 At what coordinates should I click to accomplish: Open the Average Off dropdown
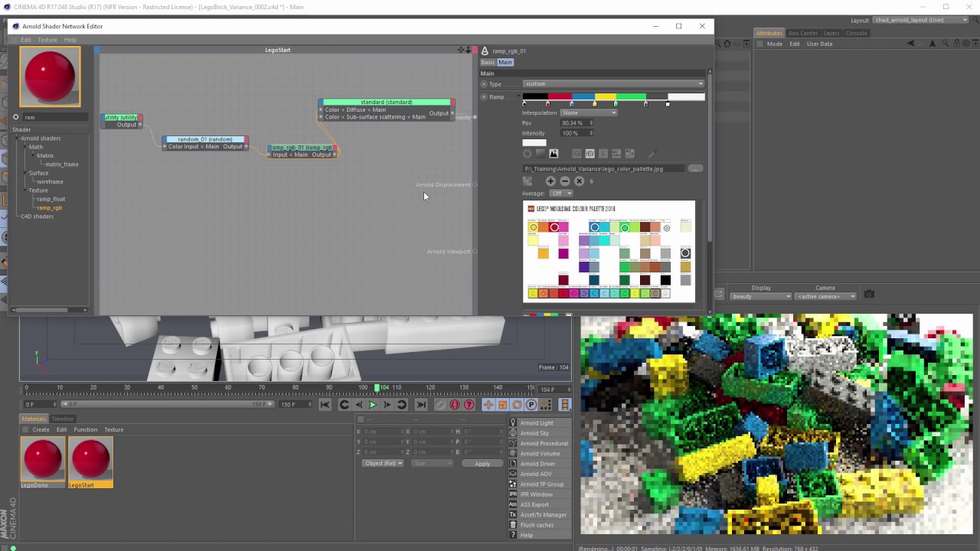562,194
